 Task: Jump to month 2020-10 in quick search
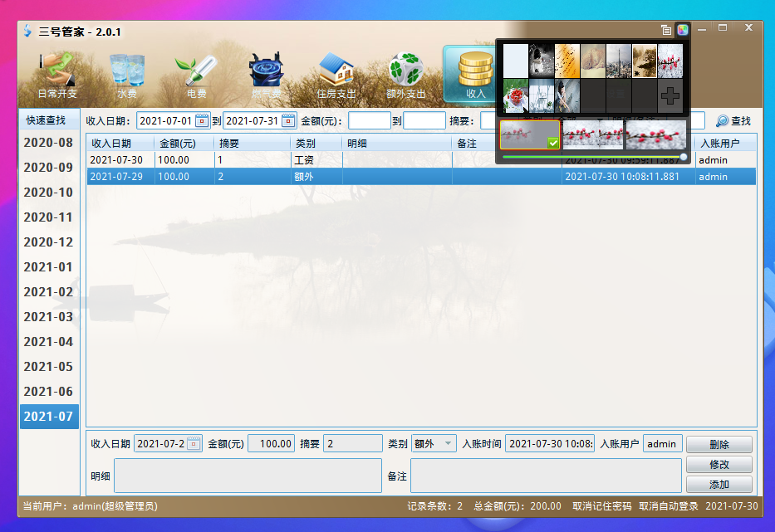[x=48, y=193]
